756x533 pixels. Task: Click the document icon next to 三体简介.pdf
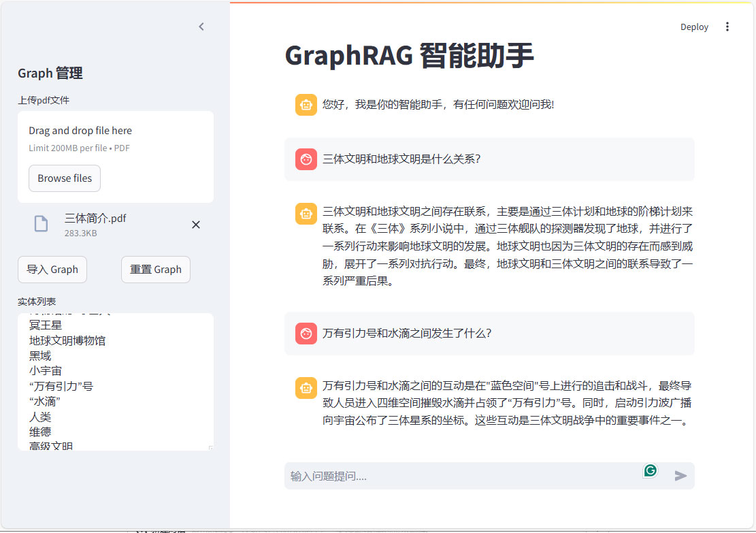(40, 223)
